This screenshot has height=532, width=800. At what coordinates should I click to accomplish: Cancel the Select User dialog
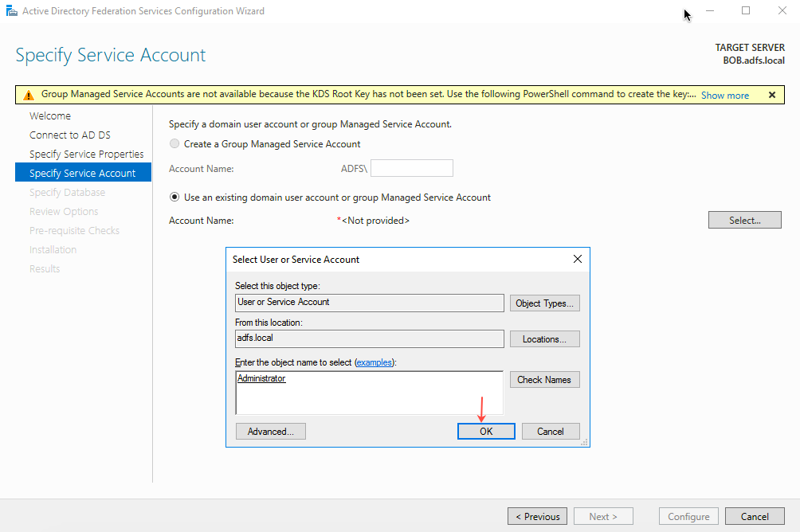[x=551, y=432]
